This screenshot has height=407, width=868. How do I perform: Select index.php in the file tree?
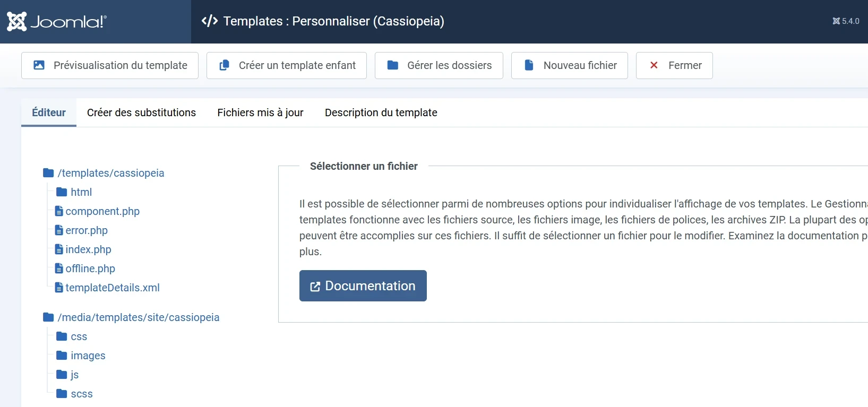tap(88, 249)
